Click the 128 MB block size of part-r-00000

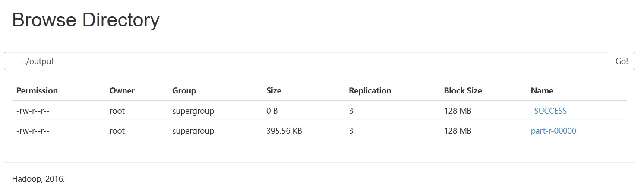pos(458,131)
